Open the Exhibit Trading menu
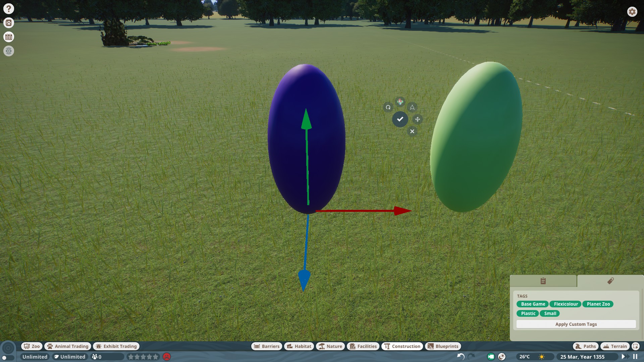 (116, 346)
